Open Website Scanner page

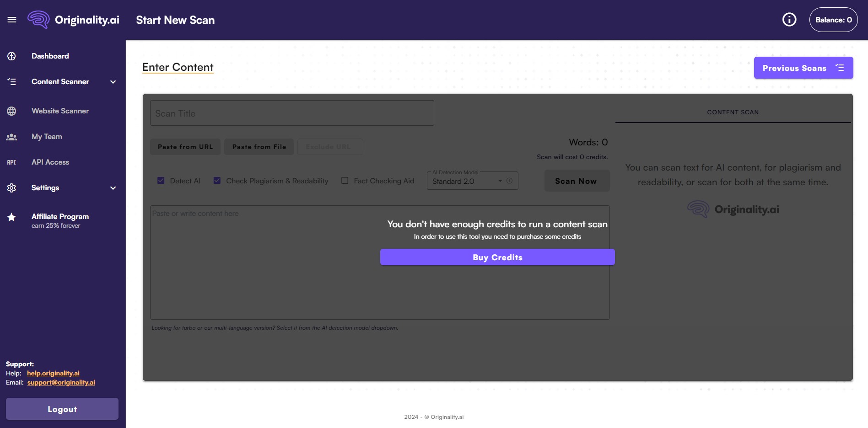60,111
